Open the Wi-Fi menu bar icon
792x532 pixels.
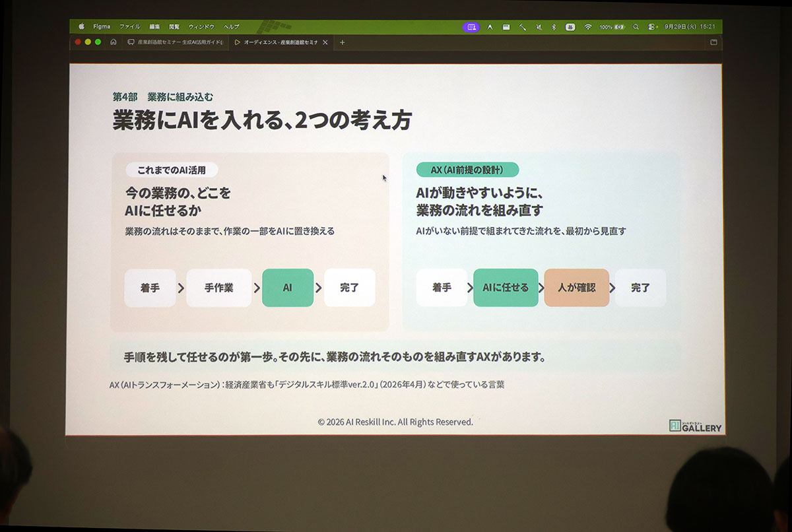[587, 27]
